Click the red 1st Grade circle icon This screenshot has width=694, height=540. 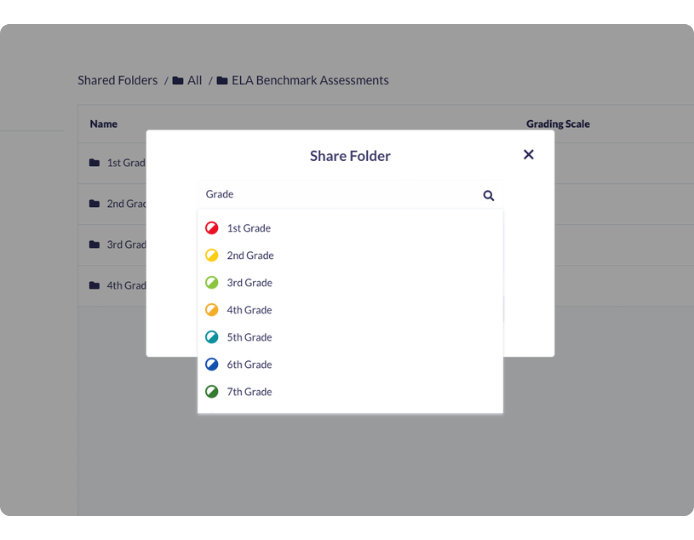pos(212,228)
